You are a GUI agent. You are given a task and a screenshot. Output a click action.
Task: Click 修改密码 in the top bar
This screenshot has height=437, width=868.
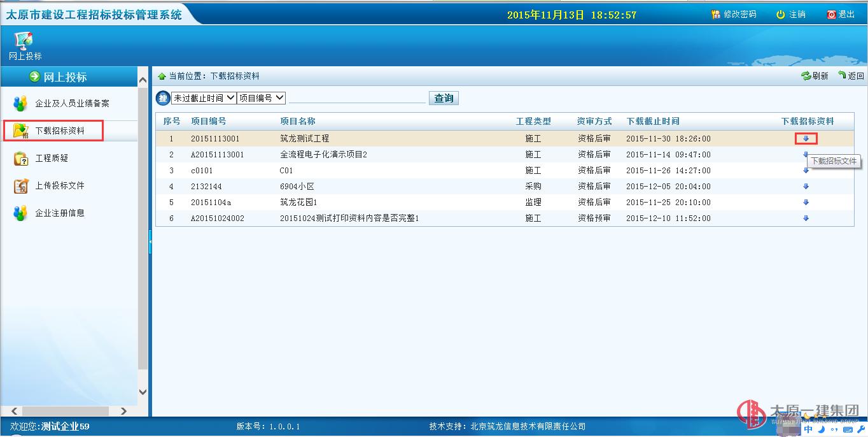click(x=734, y=14)
